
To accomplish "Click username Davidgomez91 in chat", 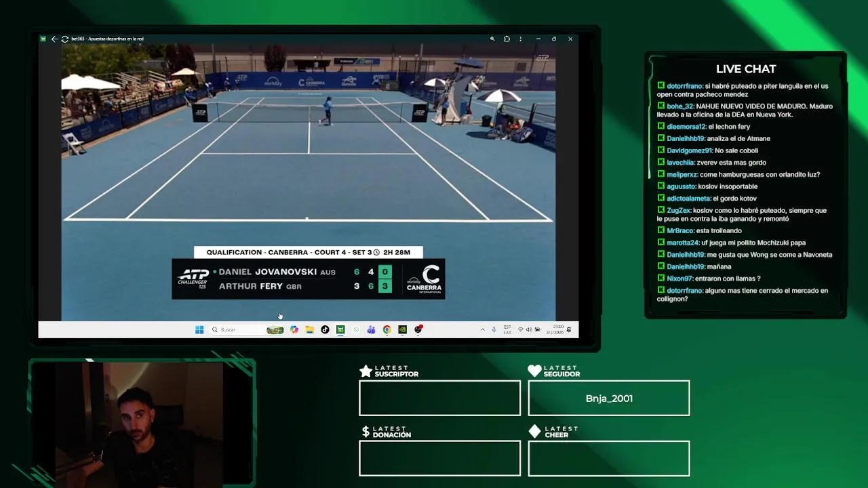I will point(690,150).
